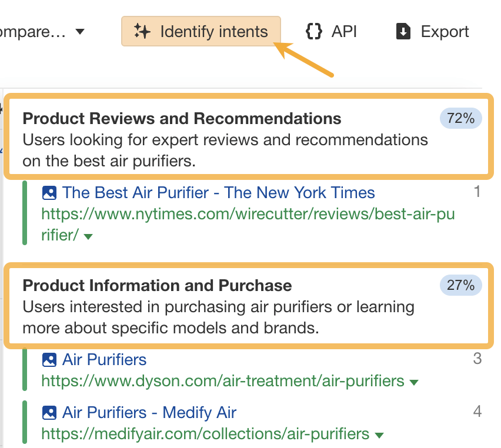Expand the medifyair.com URL disclosure arrow
Image resolution: width=501 pixels, height=448 pixels.
pyautogui.click(x=379, y=434)
